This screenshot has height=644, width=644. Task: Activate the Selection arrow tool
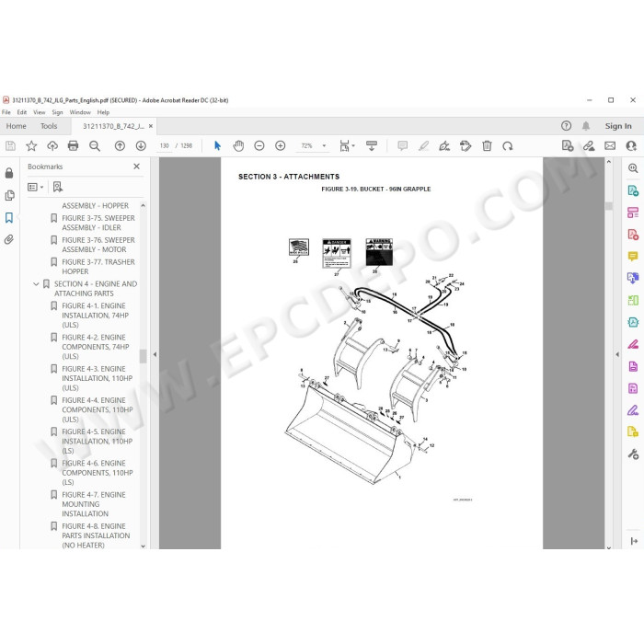(x=217, y=145)
